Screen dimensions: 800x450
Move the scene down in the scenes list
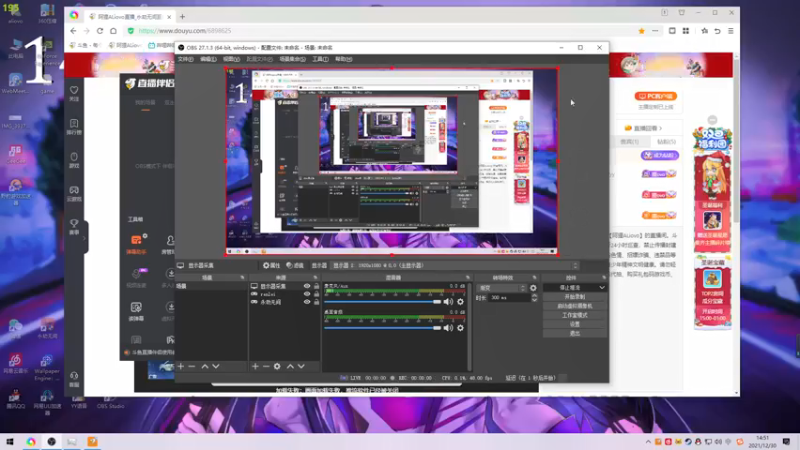tap(216, 366)
